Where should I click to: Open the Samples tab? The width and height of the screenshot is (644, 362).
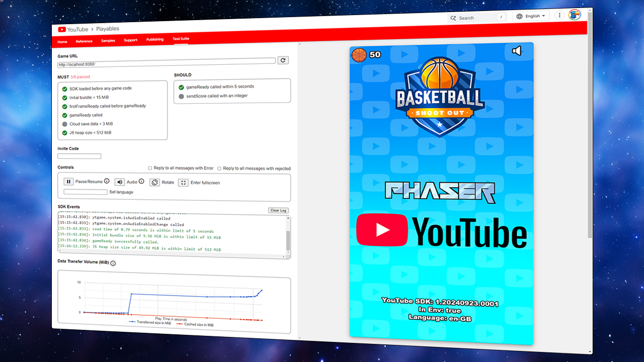click(x=108, y=41)
